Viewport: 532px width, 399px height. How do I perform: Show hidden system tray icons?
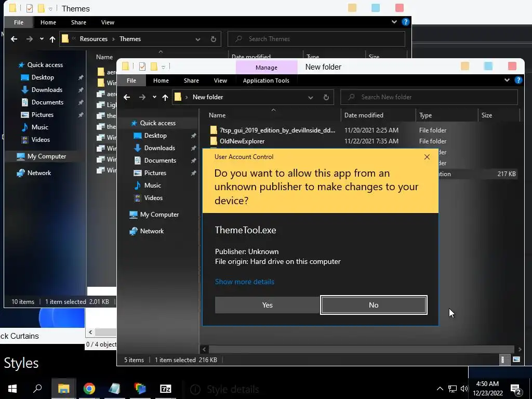(440, 389)
